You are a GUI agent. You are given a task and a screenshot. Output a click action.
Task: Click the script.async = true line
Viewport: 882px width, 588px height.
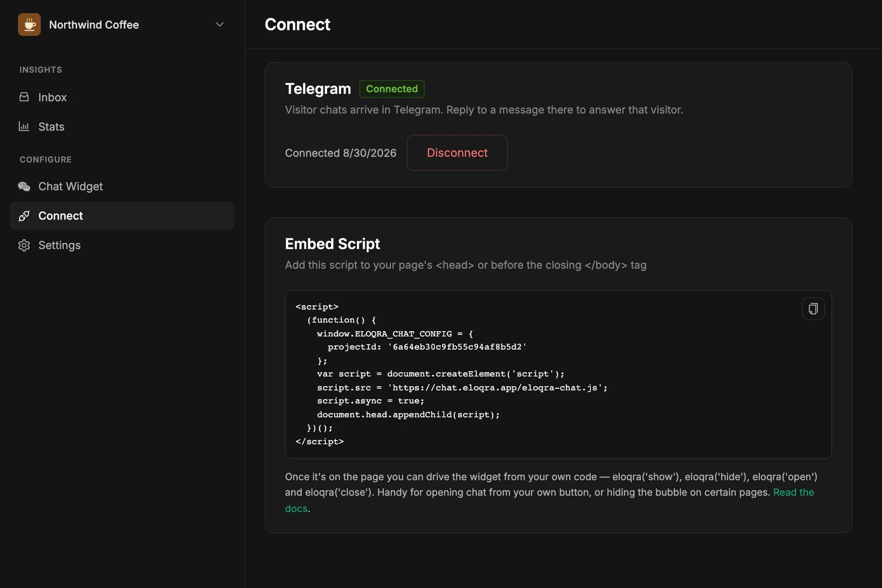coord(371,401)
